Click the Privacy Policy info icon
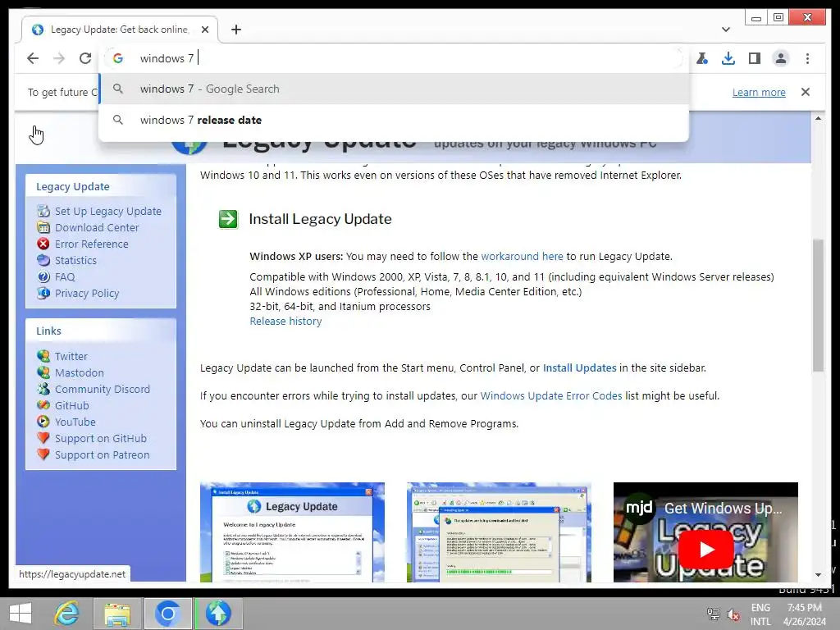 (43, 293)
